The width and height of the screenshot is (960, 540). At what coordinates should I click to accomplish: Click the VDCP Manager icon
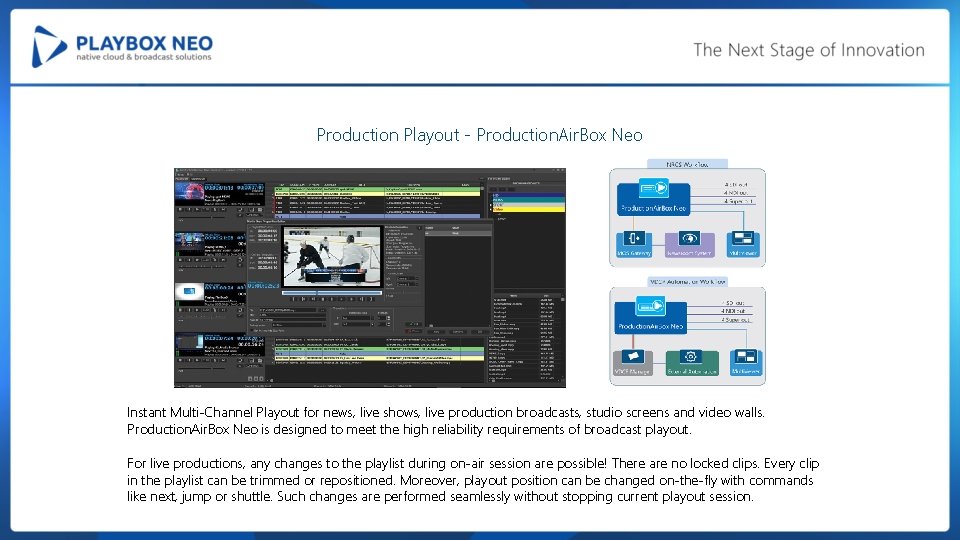[632, 356]
